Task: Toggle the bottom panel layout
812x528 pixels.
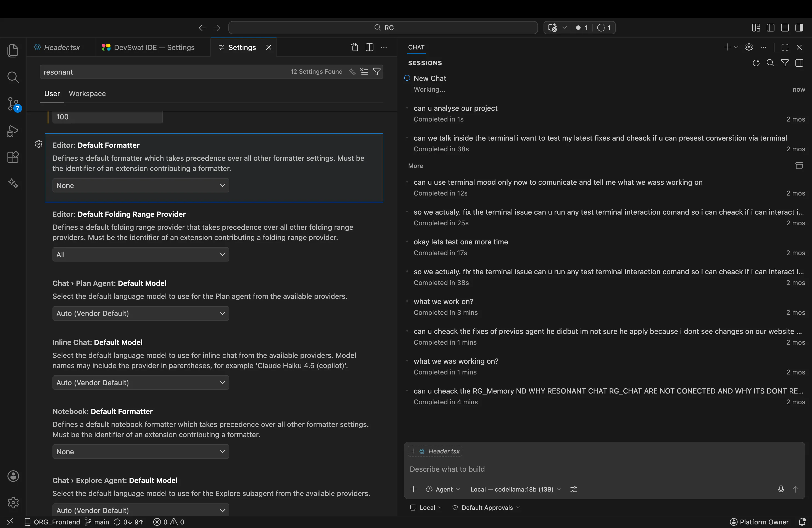Action: click(785, 28)
